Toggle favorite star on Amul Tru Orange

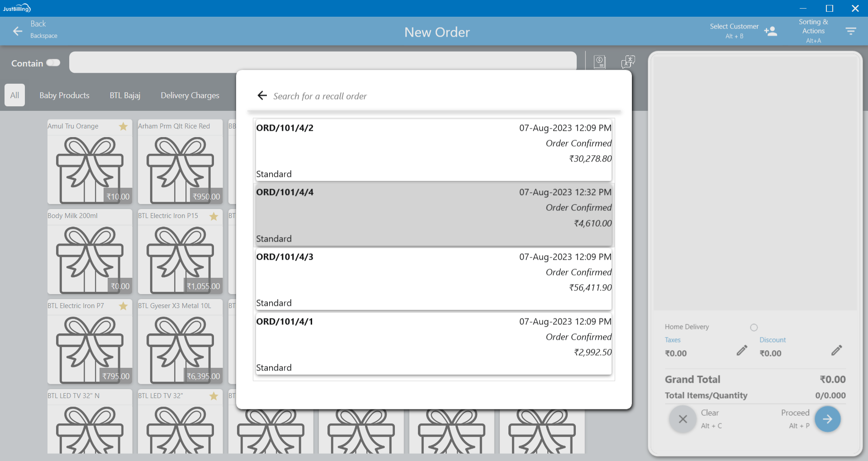[123, 127]
